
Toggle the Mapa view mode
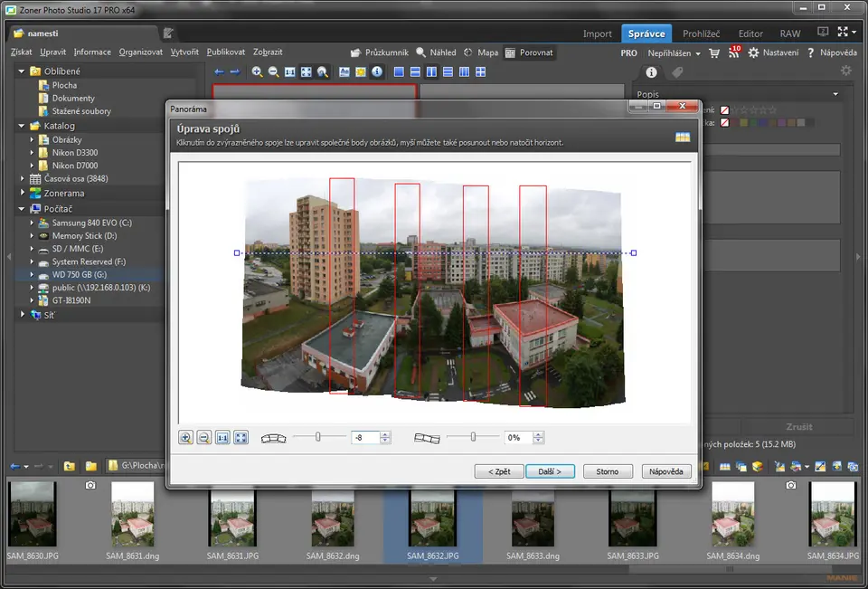click(x=479, y=52)
